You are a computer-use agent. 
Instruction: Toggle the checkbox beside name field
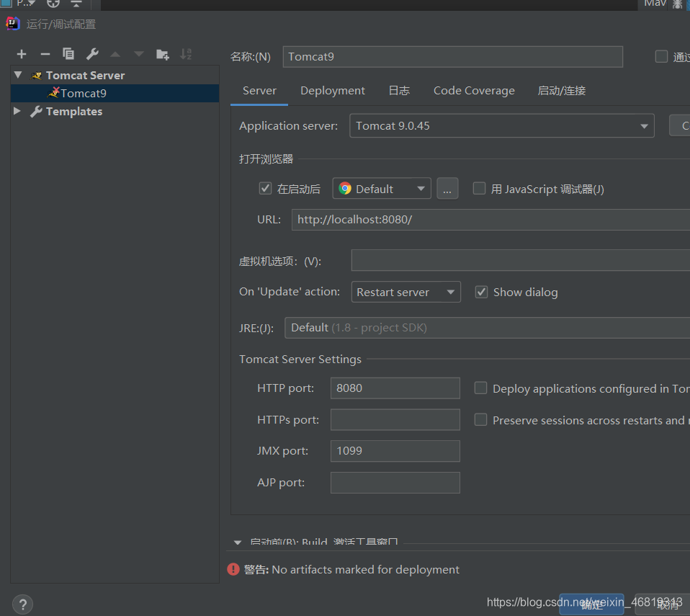click(661, 56)
